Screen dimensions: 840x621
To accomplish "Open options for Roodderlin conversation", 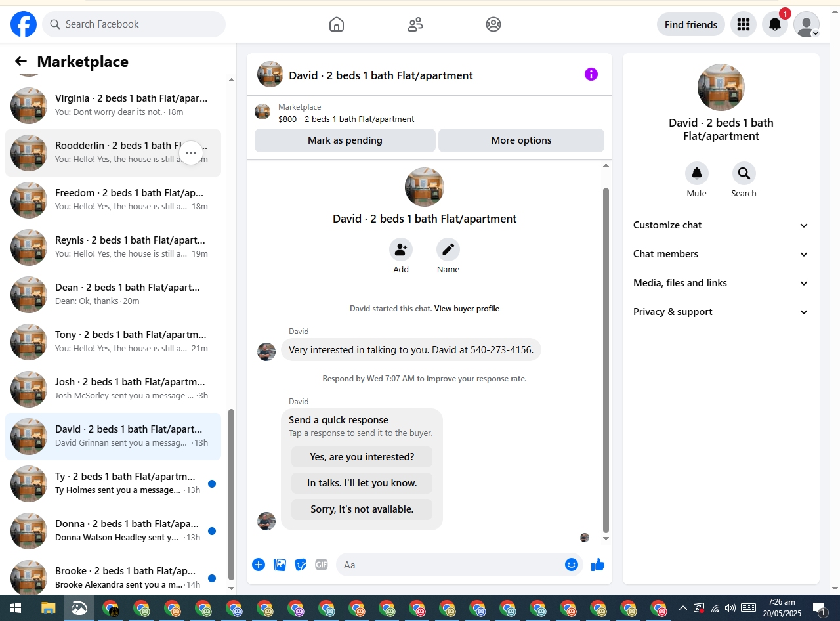I will click(x=191, y=153).
